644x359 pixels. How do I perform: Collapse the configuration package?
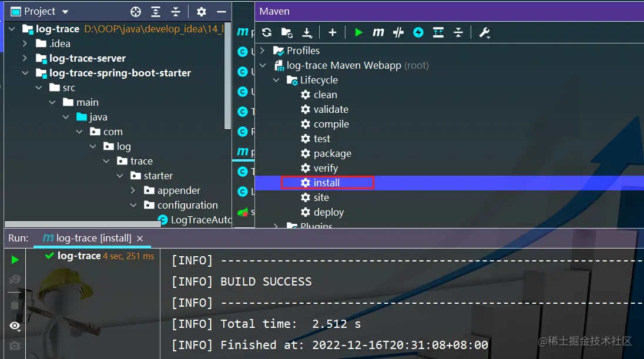pyautogui.click(x=133, y=205)
